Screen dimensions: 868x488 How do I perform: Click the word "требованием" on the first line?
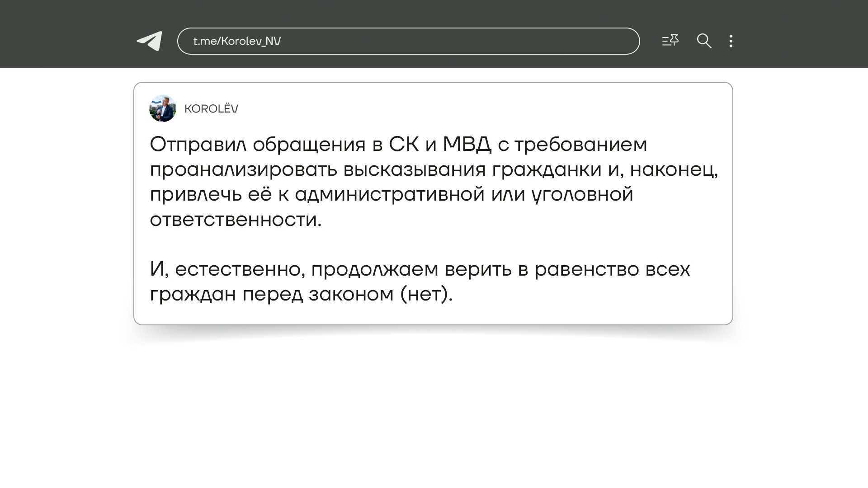tap(580, 145)
